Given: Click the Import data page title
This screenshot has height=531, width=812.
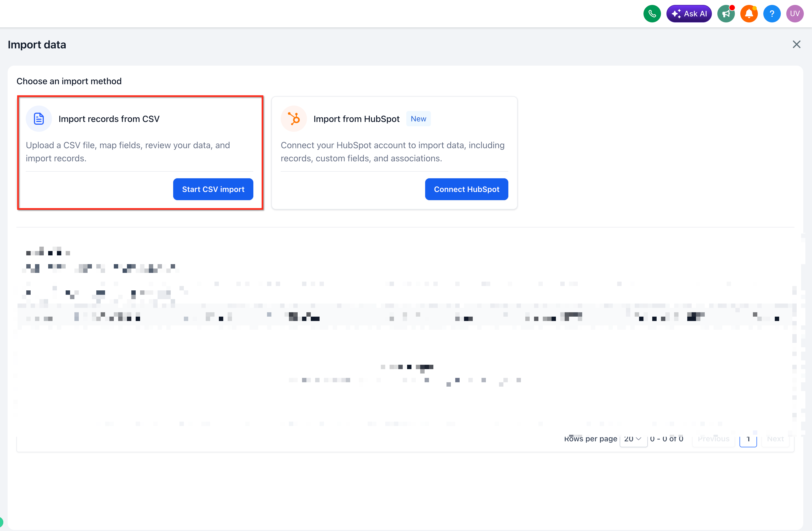Looking at the screenshot, I should (x=37, y=45).
